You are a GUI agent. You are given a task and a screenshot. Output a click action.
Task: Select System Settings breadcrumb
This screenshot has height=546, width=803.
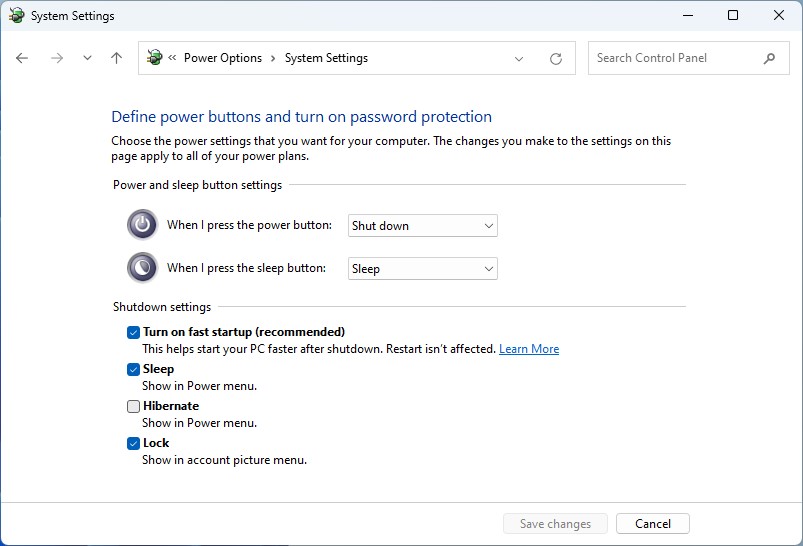click(x=326, y=58)
